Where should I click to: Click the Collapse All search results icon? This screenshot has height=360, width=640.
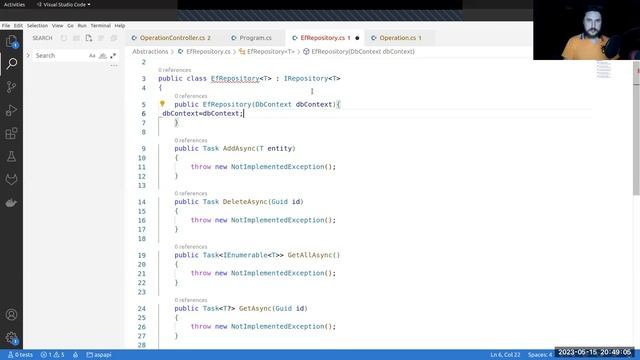point(113,38)
